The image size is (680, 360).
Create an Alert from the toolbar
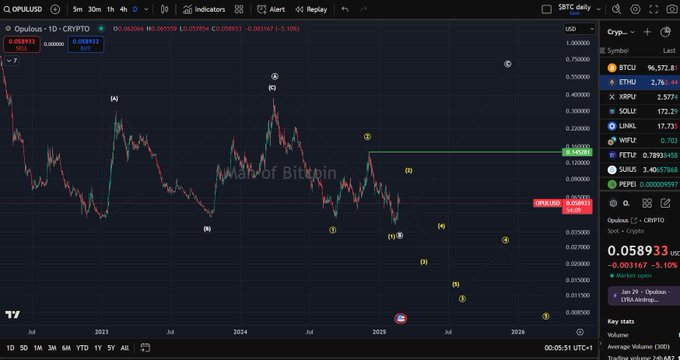(271, 9)
